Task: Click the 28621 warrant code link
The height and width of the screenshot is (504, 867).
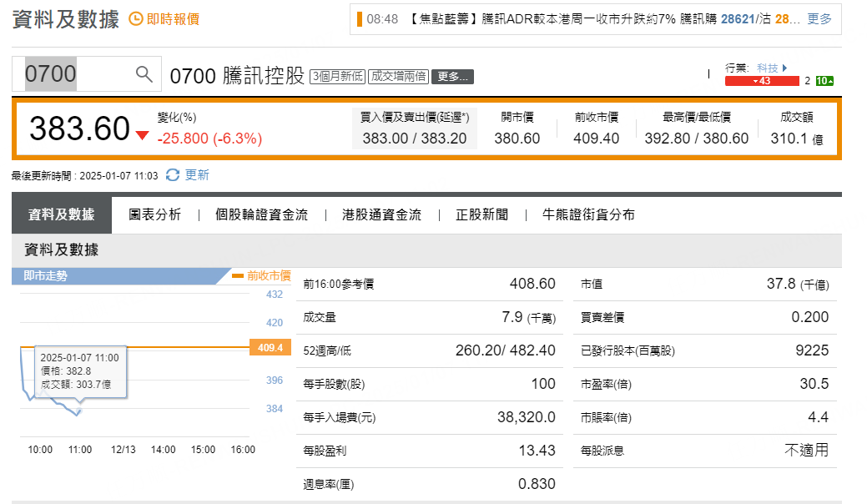Action: tap(738, 19)
